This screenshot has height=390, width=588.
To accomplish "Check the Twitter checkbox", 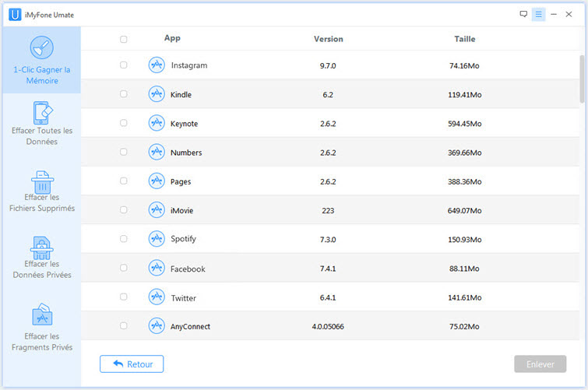I will tap(123, 297).
